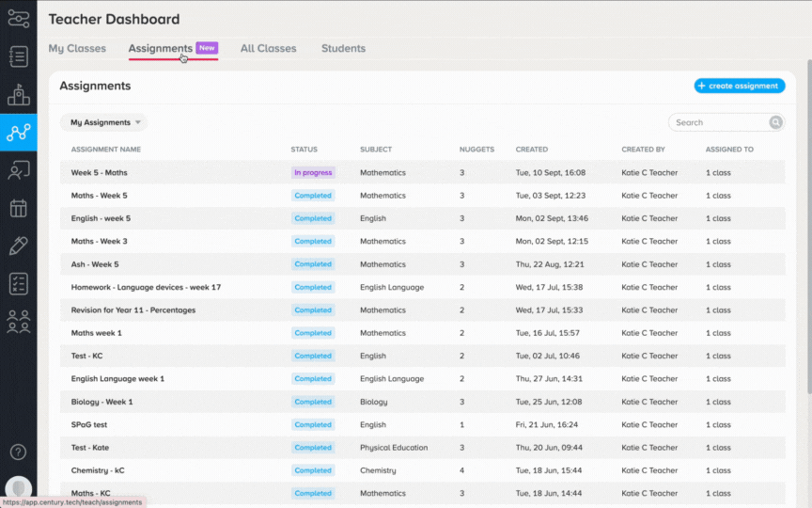
Task: Switch to the My Classes tab
Action: (77, 48)
